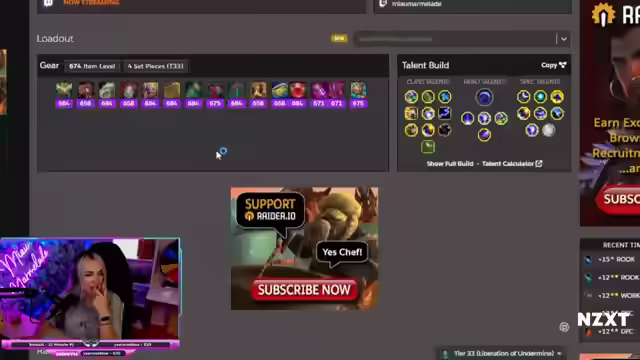Open the teal green gear item icon
640x360 pixels.
pyautogui.click(x=193, y=90)
